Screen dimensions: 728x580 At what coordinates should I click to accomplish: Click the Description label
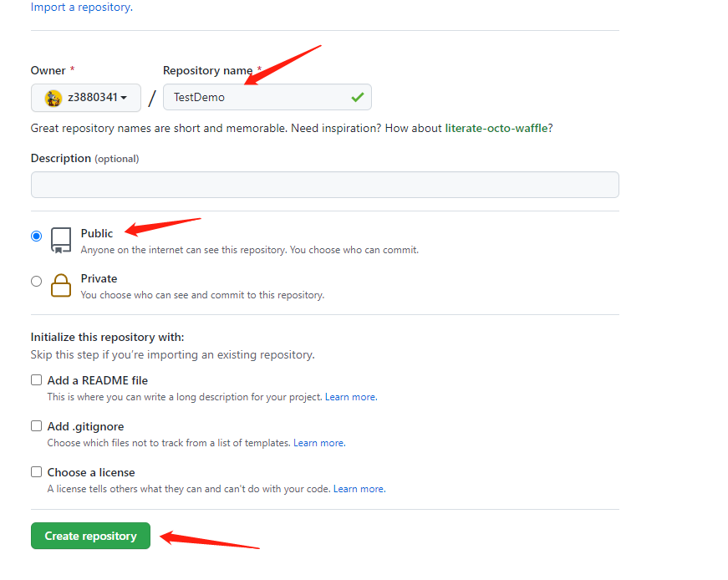pyautogui.click(x=61, y=158)
